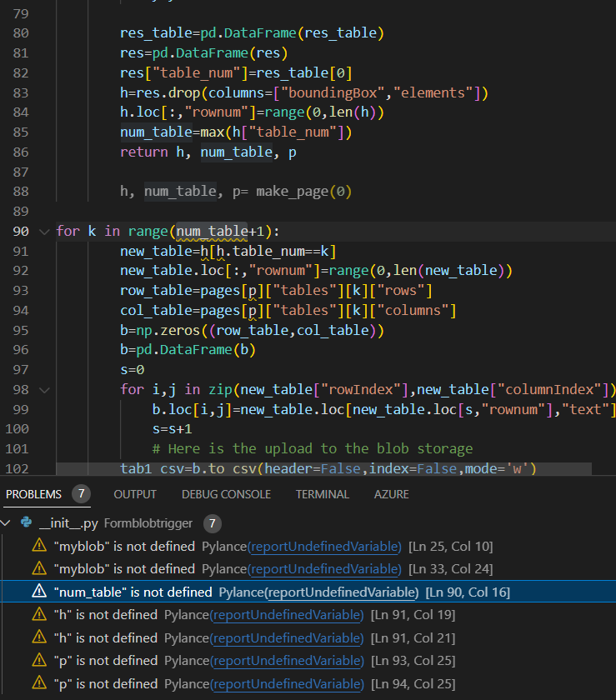Click the __init__.py file name in Problems
This screenshot has height=700, width=616.
click(69, 523)
